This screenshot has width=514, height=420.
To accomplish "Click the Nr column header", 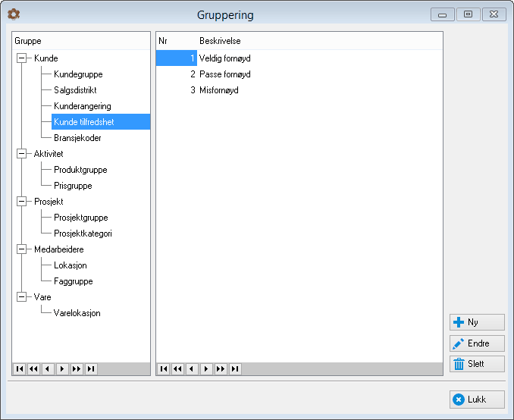I will 177,41.
